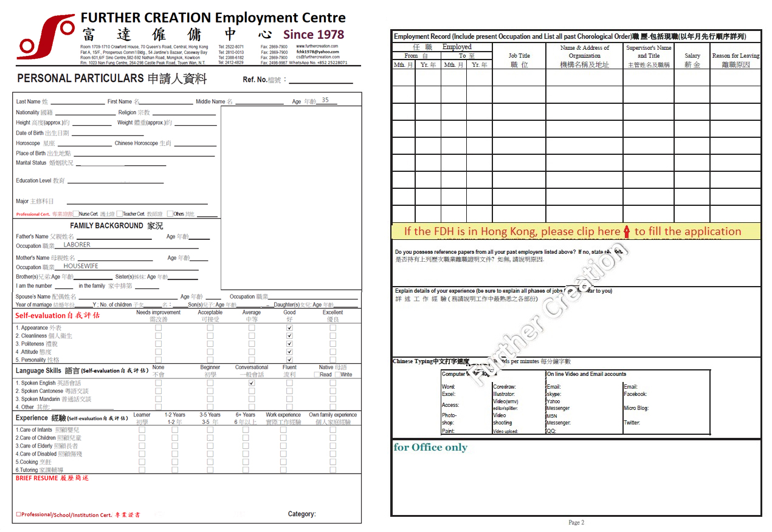Tick the Teacher Cert. checkbox
Viewport: 772px width, 532px height.
click(120, 214)
